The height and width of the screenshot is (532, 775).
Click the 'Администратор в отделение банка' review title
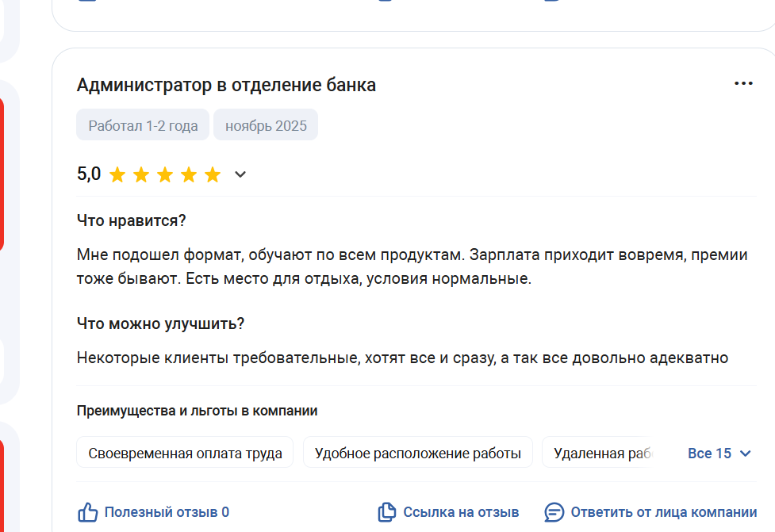coord(226,85)
